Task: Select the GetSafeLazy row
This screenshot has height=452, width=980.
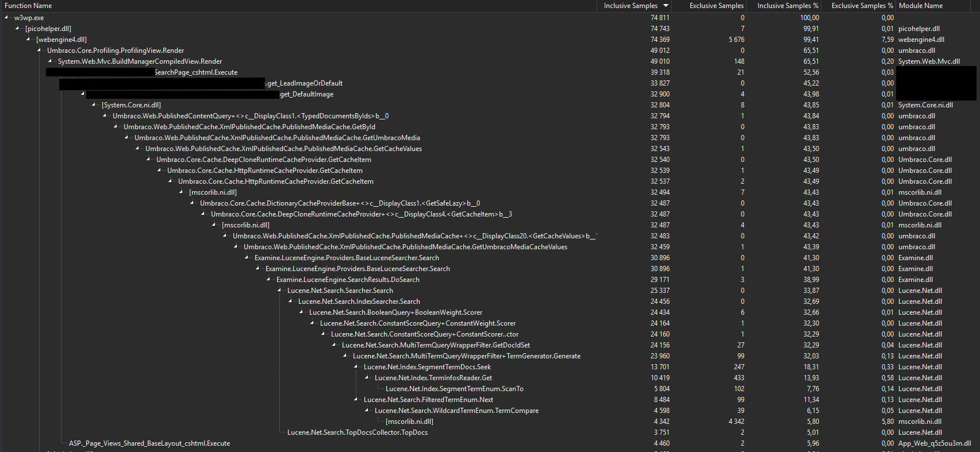Action: click(x=490, y=203)
